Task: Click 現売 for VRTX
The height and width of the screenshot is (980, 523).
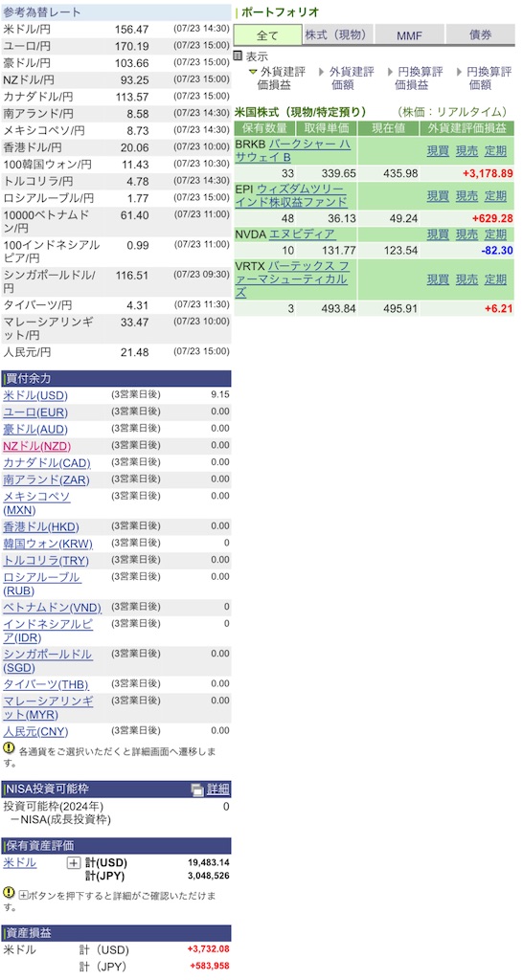Action: [x=466, y=278]
